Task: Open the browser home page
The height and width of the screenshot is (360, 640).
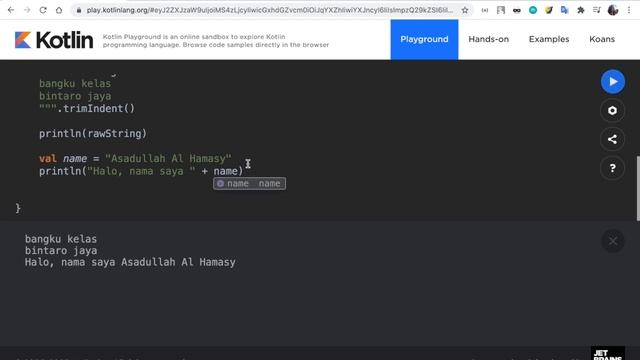Action: pyautogui.click(x=59, y=10)
